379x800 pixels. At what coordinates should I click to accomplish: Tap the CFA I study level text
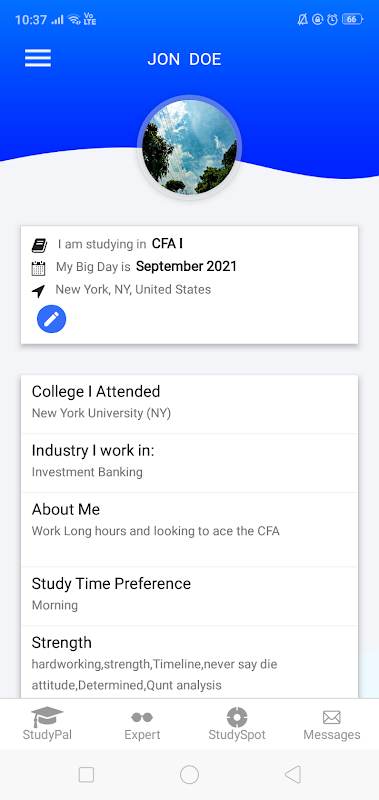tap(167, 244)
